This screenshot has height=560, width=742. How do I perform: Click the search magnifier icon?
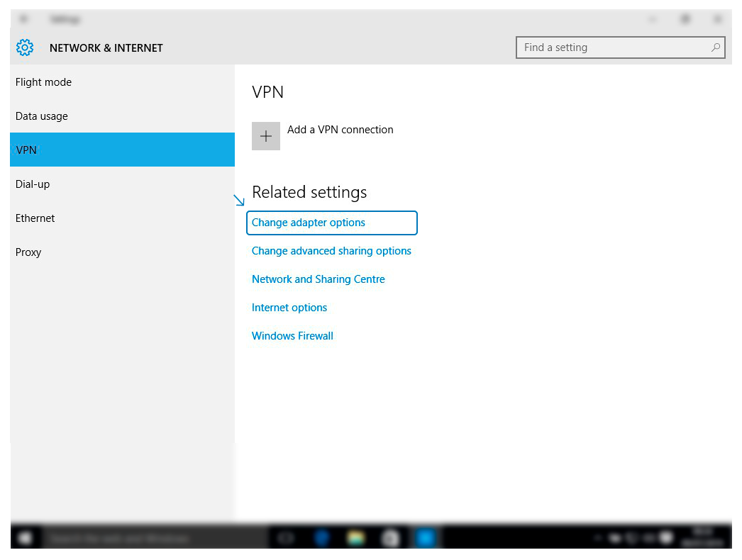(x=716, y=47)
